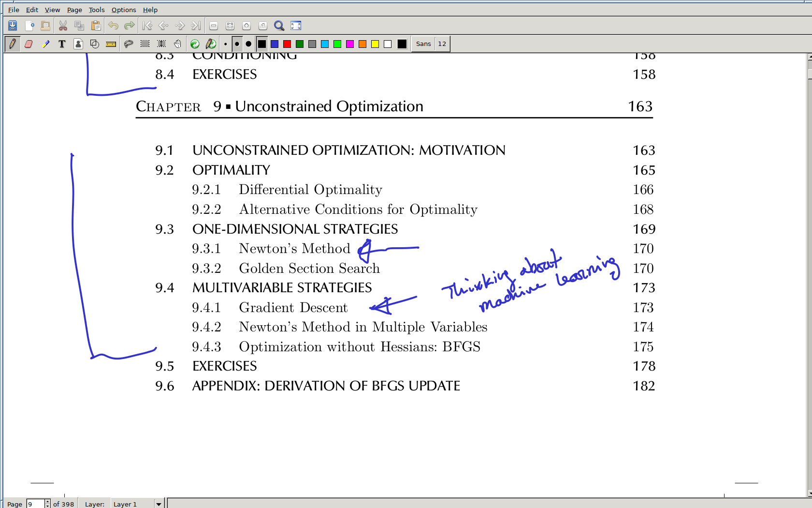
Task: Select the thick pen thickness dot
Action: coord(248,44)
